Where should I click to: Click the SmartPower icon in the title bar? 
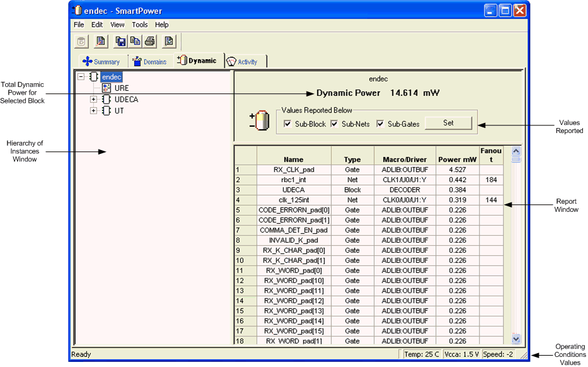(77, 10)
